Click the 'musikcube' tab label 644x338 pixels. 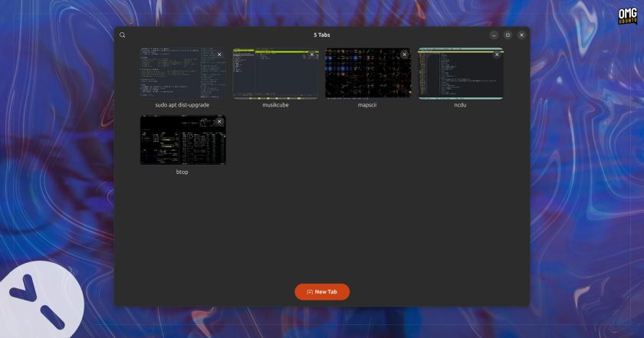pyautogui.click(x=275, y=105)
